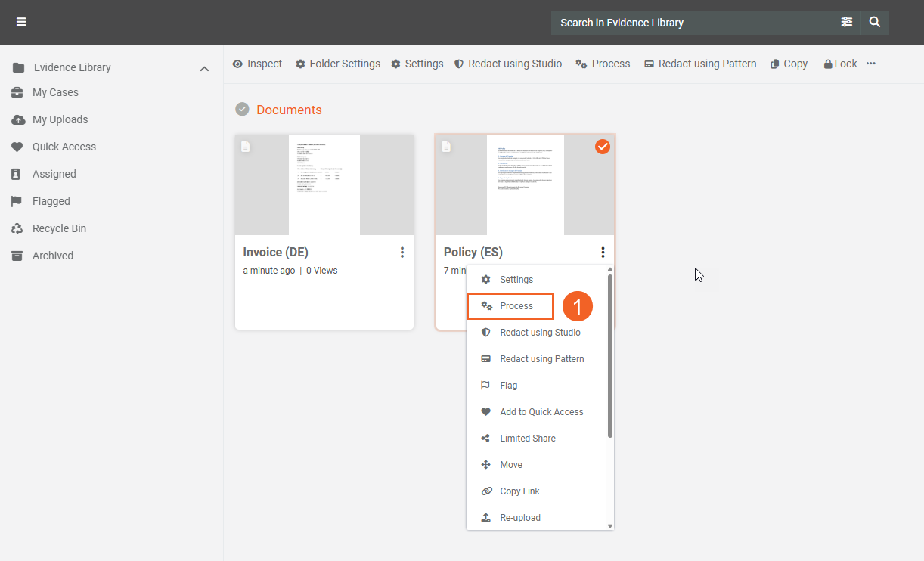Toggle select-all Documents check circle
This screenshot has height=561, width=924.
tap(242, 110)
